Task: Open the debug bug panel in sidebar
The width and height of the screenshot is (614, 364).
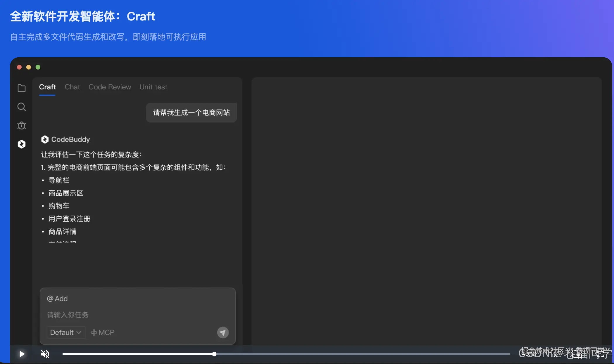Action: click(x=21, y=125)
